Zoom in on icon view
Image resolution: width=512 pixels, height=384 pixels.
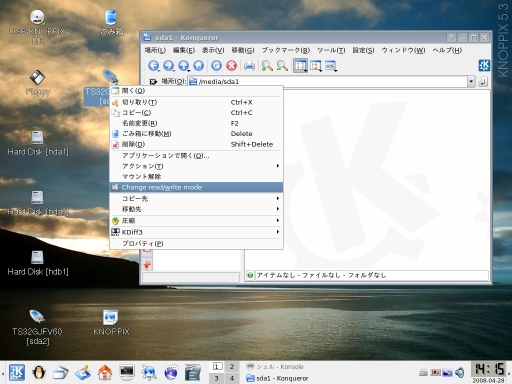pos(267,65)
